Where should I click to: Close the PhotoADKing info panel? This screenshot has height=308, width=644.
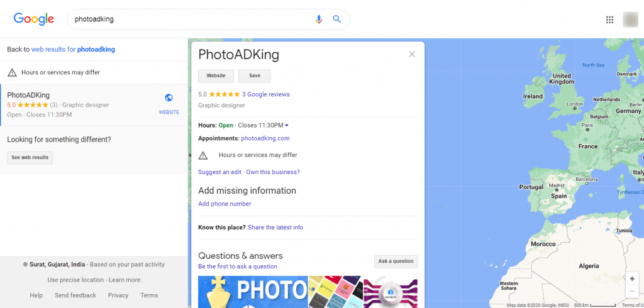click(x=412, y=54)
